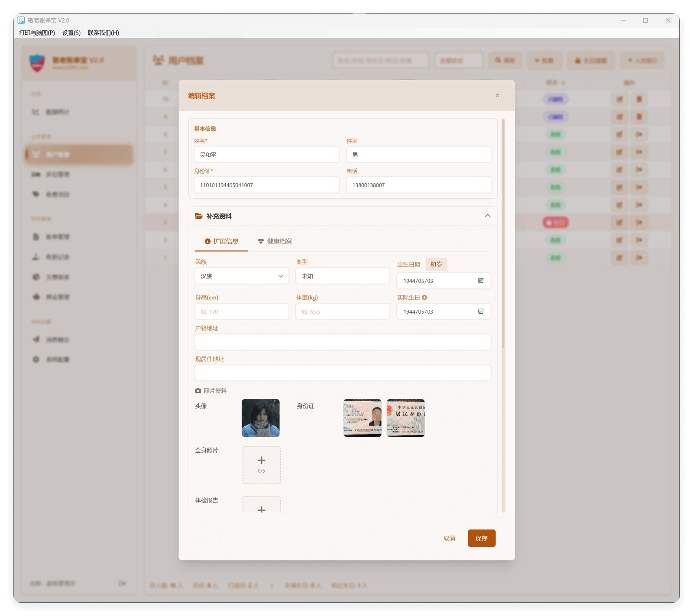This screenshot has width=693, height=616.
Task: Open the 性别 selector showing 男
Action: click(x=418, y=155)
